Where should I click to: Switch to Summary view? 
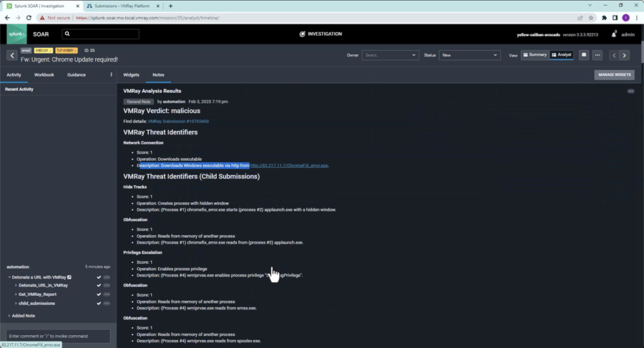[535, 54]
